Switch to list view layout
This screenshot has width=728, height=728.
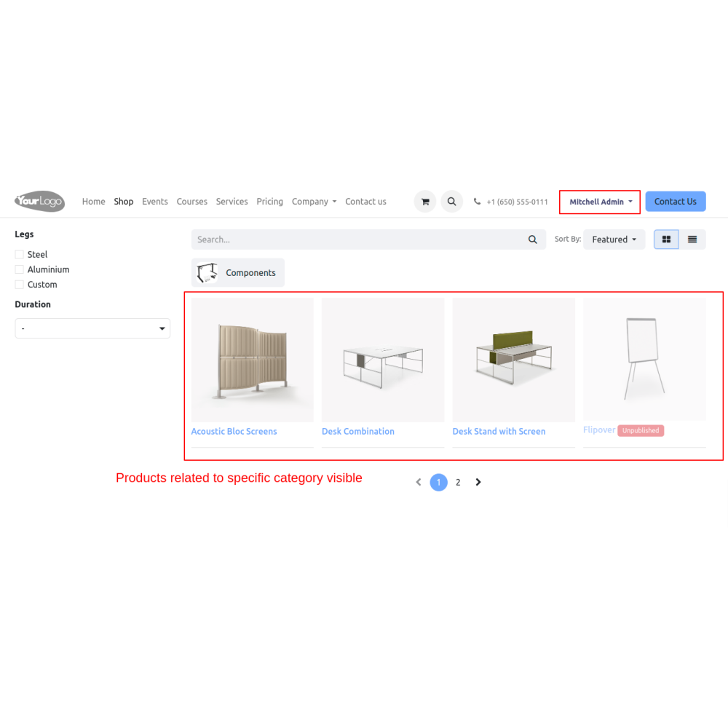692,240
